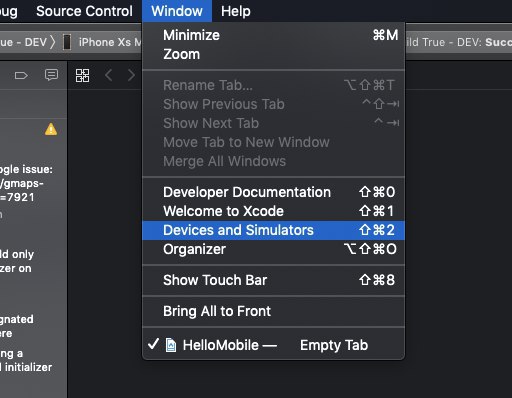This screenshot has width=512, height=398.
Task: Open the breakpoint navigator tag icon
Action: tap(21, 76)
